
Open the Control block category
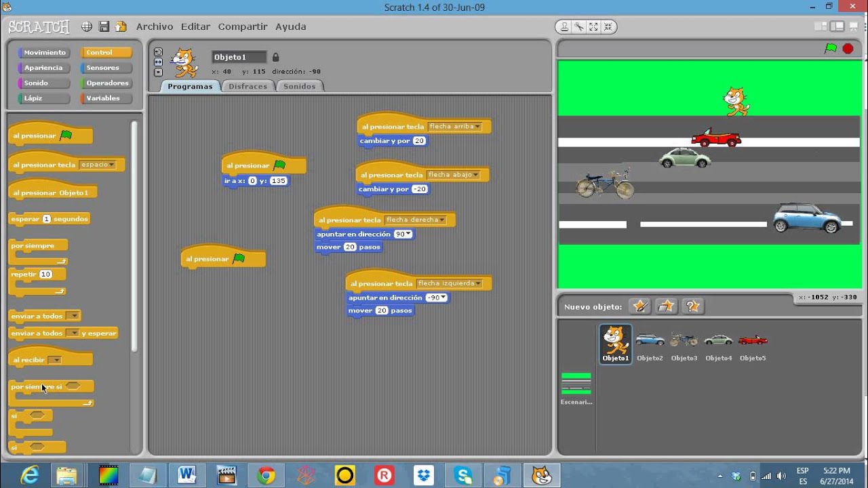[106, 53]
